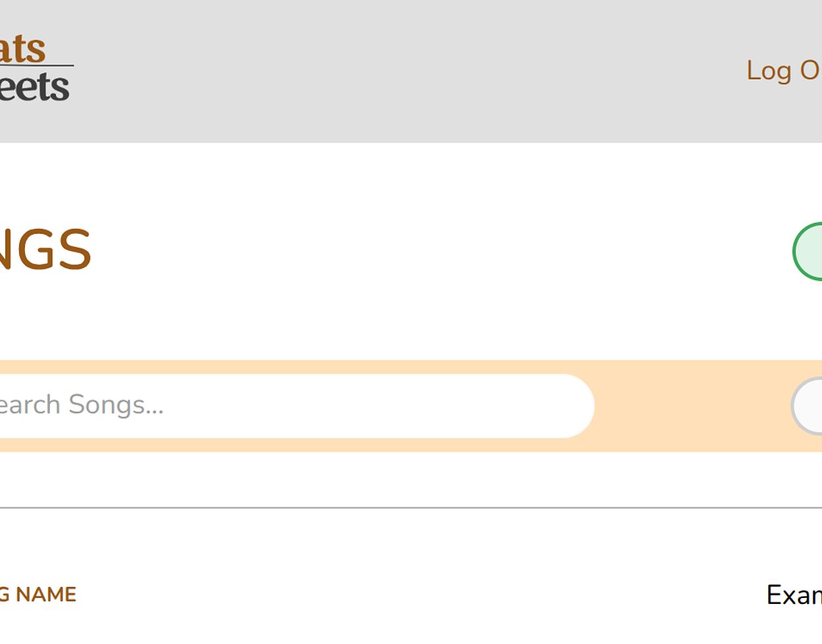Log out of the account
Viewport: 822px width, 644px height.
click(783, 70)
